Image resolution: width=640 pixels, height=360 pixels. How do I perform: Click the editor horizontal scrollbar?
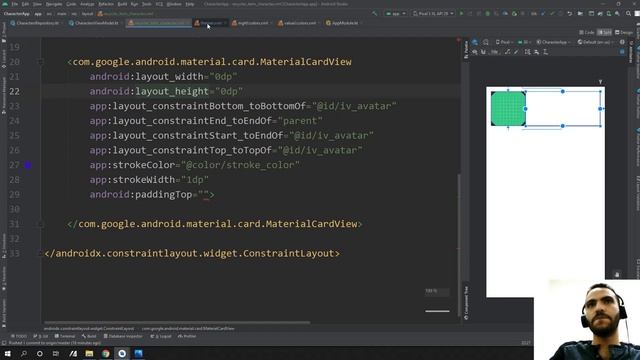click(177, 322)
